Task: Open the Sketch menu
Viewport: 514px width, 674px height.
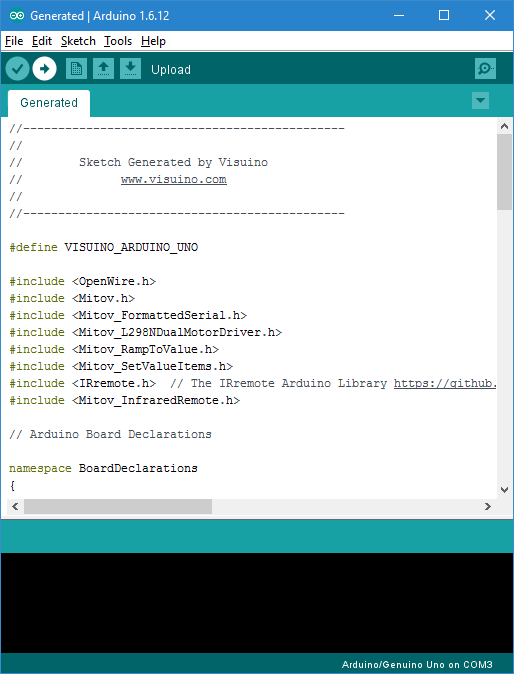Action: click(78, 41)
